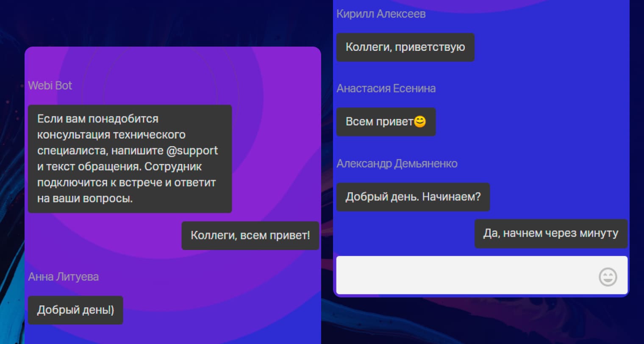Select the sender name Кирилл Алексеев
Image resolution: width=644 pixels, height=344 pixels.
381,14
